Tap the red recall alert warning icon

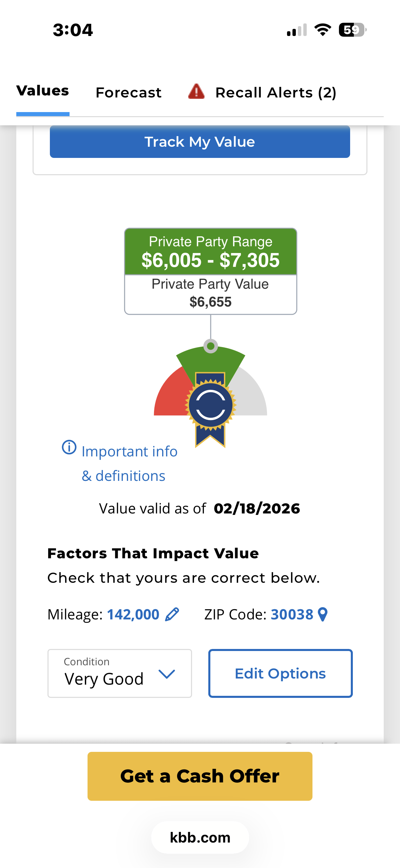196,92
